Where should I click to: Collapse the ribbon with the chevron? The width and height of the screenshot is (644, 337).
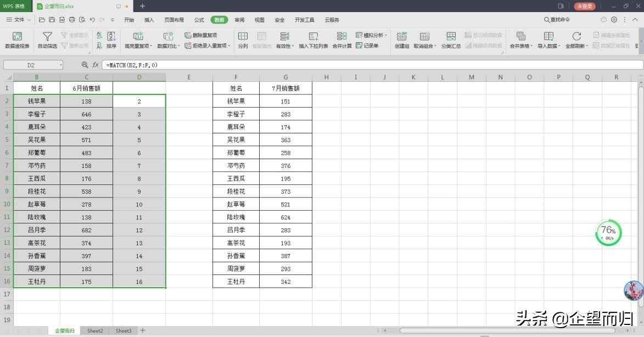pos(635,20)
